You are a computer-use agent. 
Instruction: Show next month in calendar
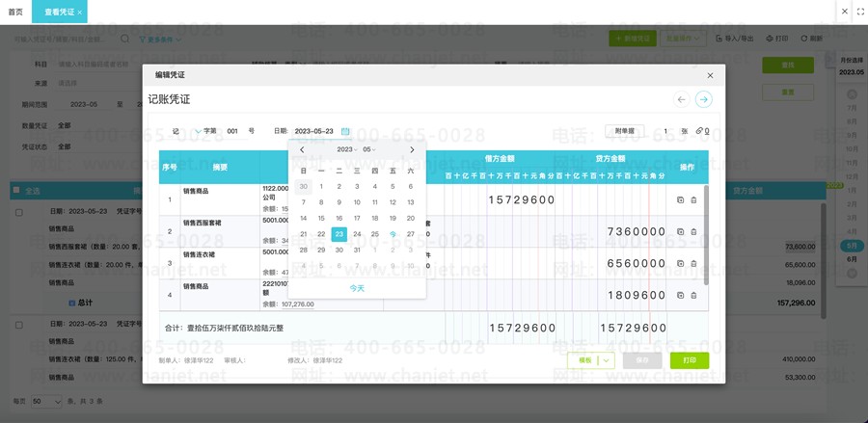coord(412,150)
